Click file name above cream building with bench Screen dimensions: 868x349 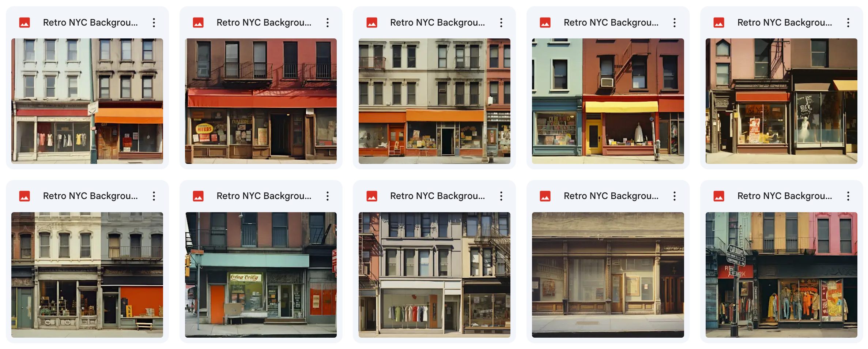pyautogui.click(x=90, y=196)
